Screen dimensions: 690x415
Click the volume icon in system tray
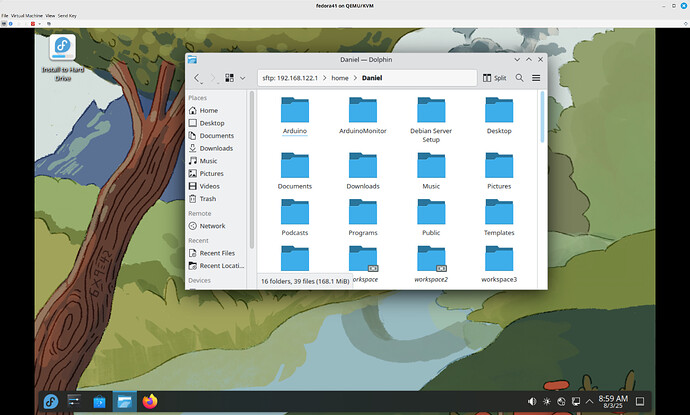tap(532, 401)
